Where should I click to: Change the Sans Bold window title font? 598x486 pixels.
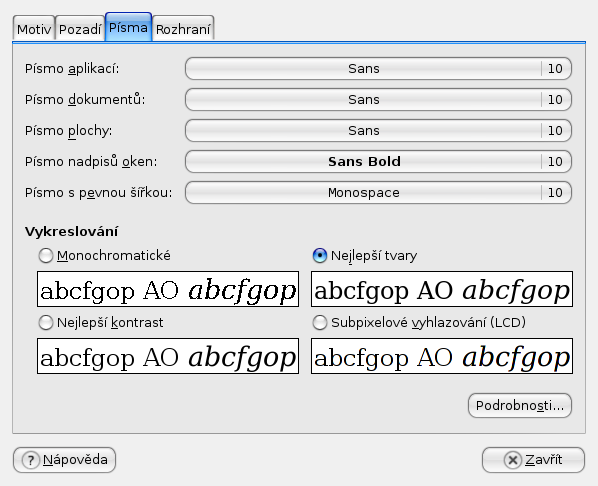click(378, 161)
